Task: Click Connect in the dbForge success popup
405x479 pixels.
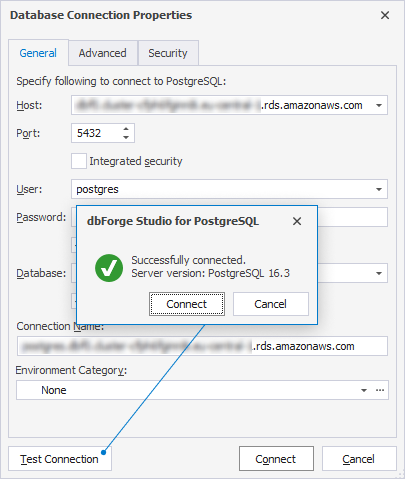Action: click(x=187, y=304)
